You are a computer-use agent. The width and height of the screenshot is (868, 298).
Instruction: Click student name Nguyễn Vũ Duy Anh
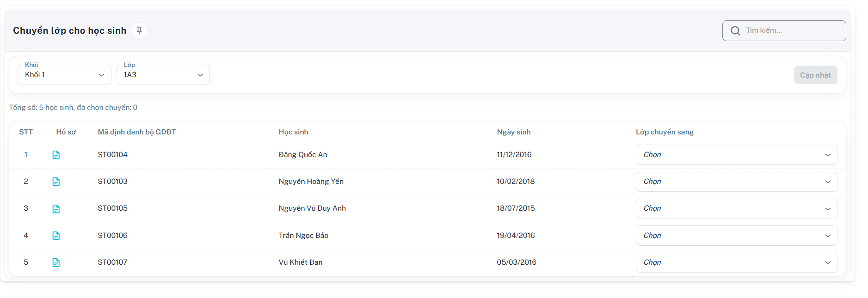(312, 208)
